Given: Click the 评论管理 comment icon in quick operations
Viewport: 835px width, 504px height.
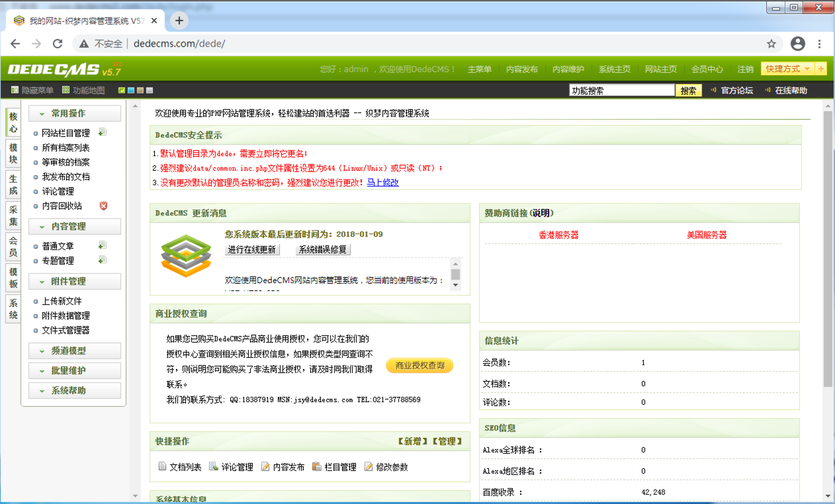Looking at the screenshot, I should (x=214, y=466).
